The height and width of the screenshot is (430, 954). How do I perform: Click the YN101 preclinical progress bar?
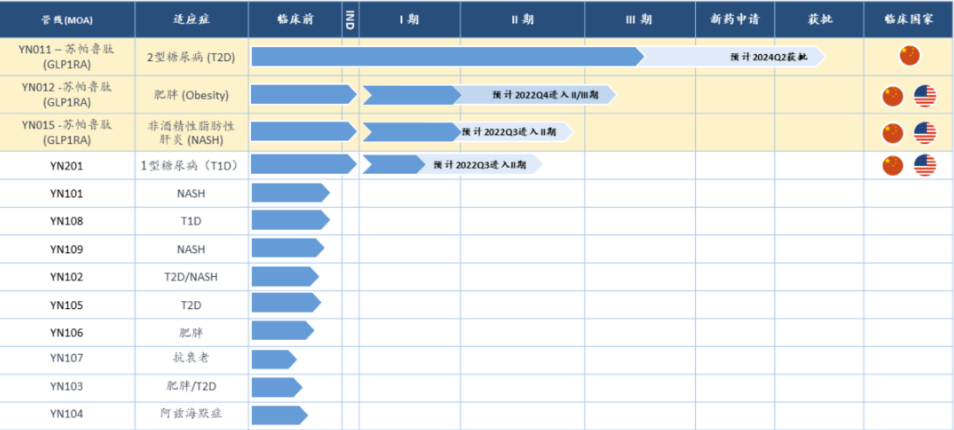(x=290, y=193)
